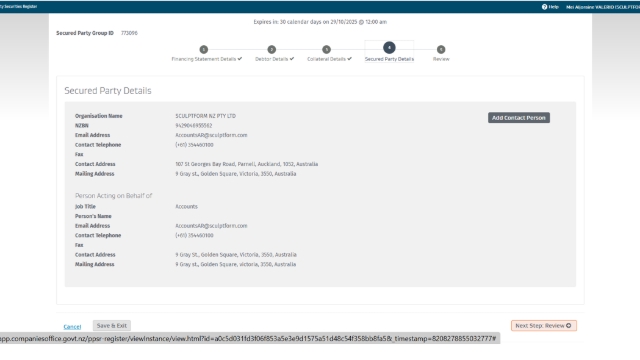Click the Secured Party Details heading
This screenshot has width=640, height=360.
tap(108, 91)
